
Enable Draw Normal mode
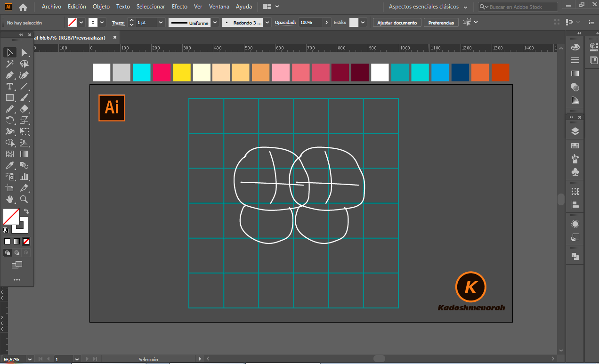(8, 253)
